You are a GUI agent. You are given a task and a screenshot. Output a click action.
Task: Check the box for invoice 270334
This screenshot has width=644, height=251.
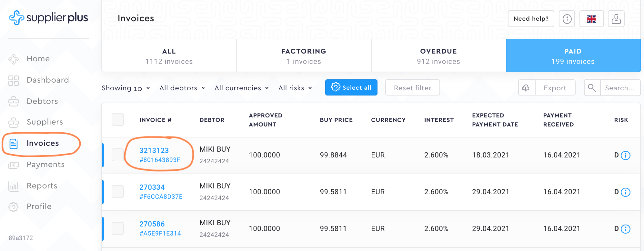point(118,192)
